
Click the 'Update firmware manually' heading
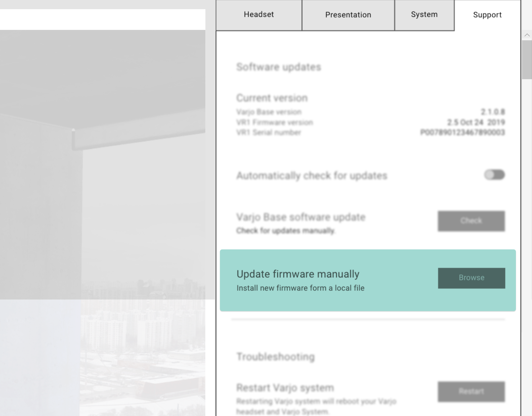tap(298, 274)
